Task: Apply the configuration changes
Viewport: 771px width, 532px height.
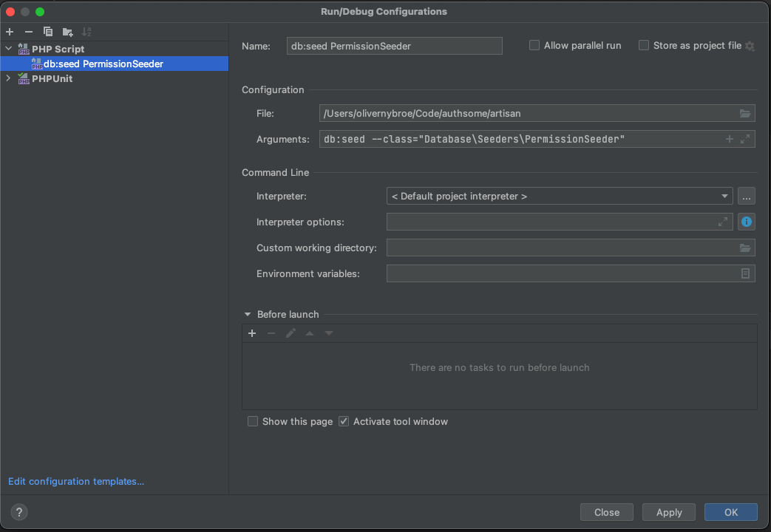Action: [668, 512]
